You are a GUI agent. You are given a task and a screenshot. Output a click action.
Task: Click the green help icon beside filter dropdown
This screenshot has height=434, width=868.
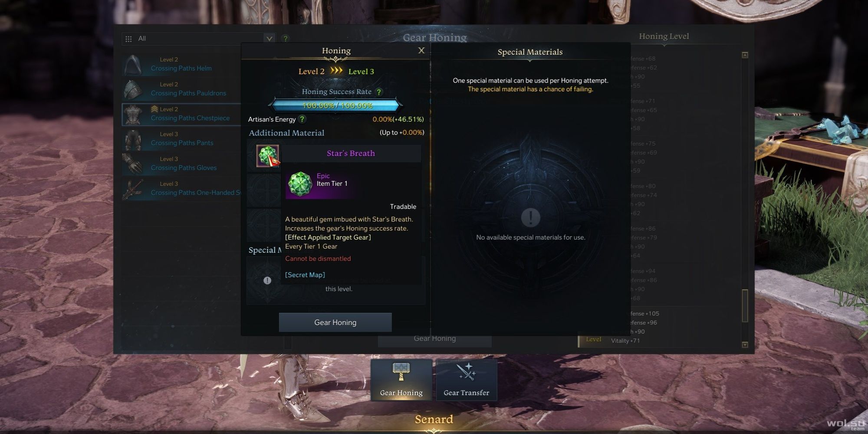click(x=285, y=39)
